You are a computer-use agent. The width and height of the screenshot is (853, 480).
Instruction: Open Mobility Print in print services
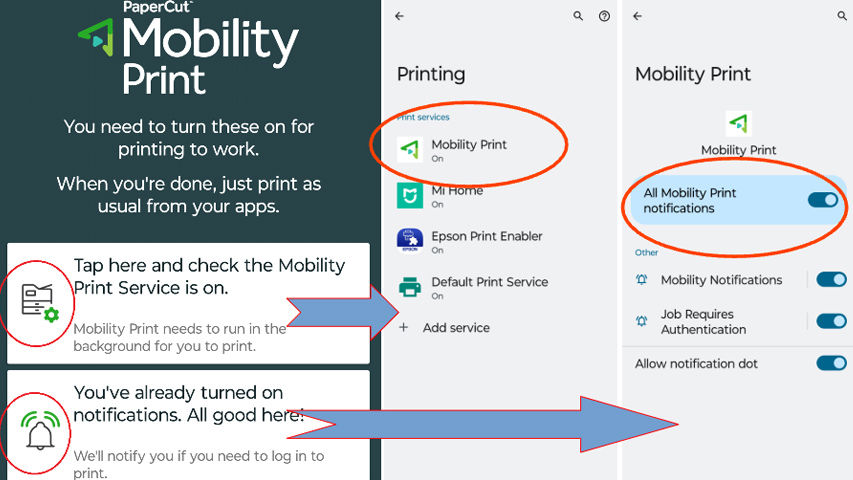click(x=499, y=150)
